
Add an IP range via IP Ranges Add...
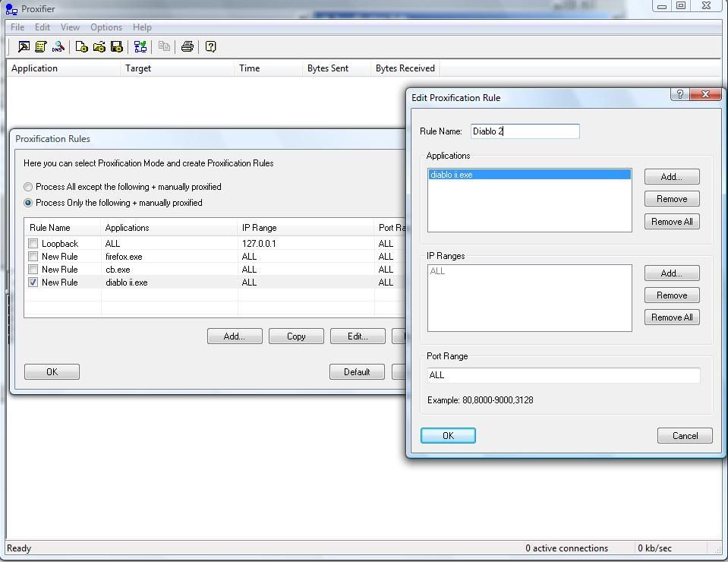point(672,273)
